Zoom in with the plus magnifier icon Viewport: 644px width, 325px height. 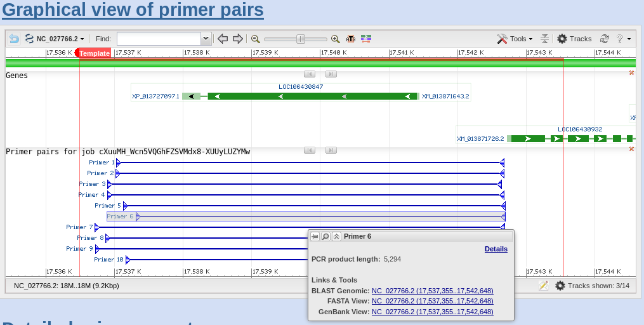[336, 39]
